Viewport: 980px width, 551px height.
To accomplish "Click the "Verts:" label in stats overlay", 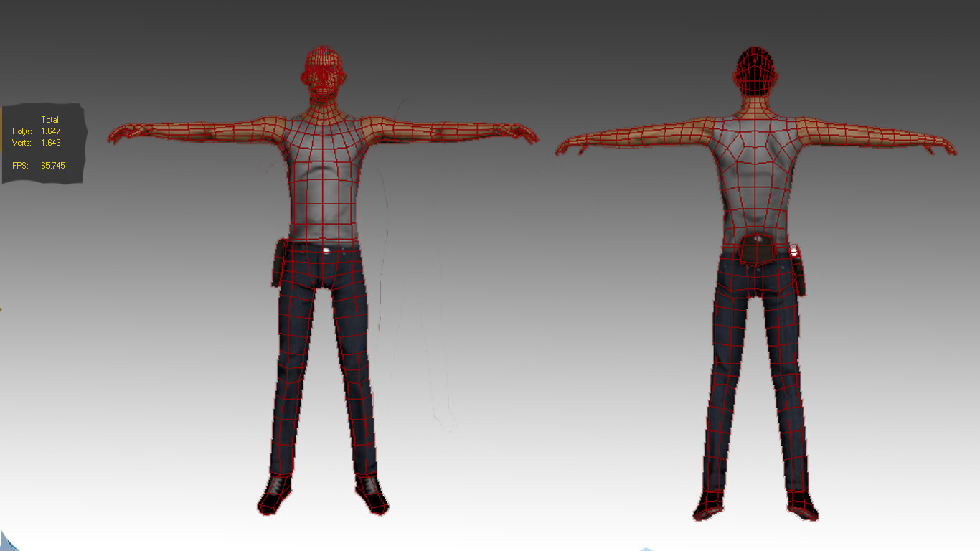I will coord(22,143).
